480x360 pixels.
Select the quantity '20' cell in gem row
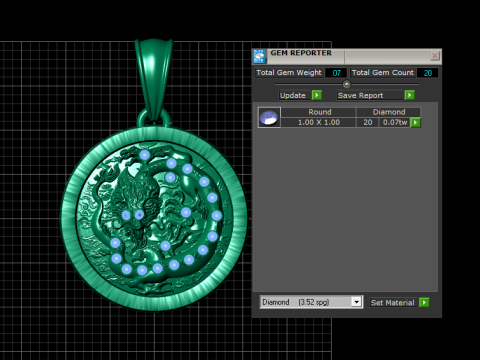(x=368, y=122)
